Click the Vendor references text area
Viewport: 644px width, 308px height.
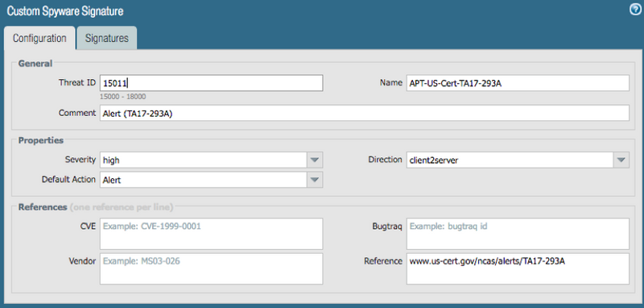point(211,268)
